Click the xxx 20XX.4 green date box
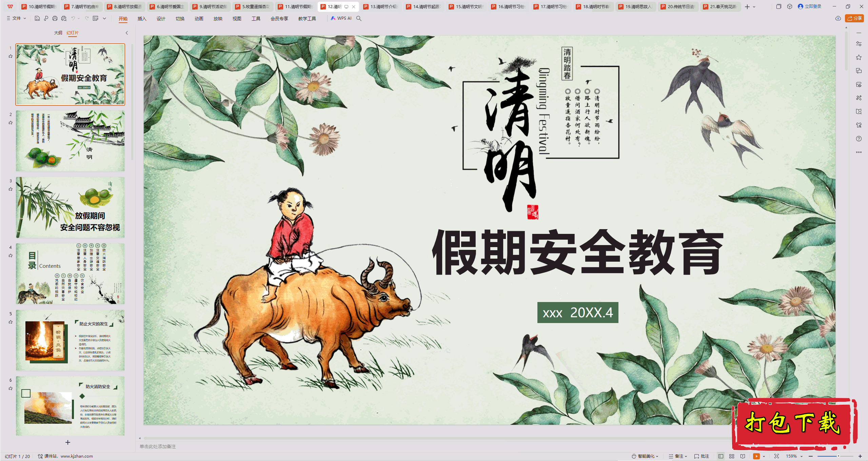868x461 pixels. point(578,313)
